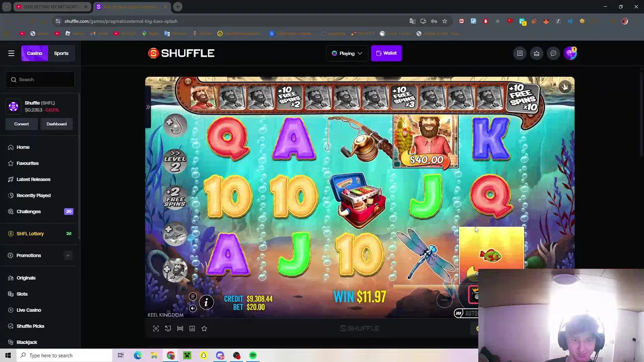Open Spotify from taskbar
The width and height of the screenshot is (644, 362).
[x=253, y=355]
